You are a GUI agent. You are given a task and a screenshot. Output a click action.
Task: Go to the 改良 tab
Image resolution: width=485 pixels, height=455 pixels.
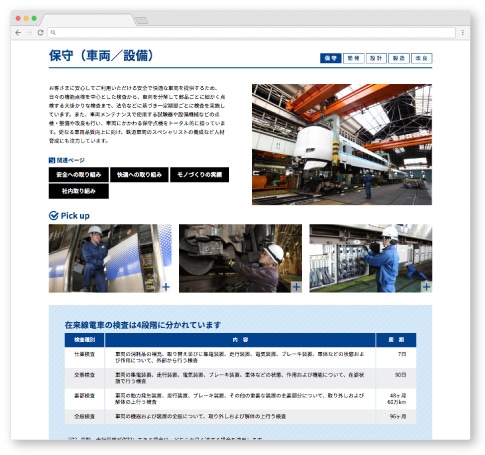422,58
